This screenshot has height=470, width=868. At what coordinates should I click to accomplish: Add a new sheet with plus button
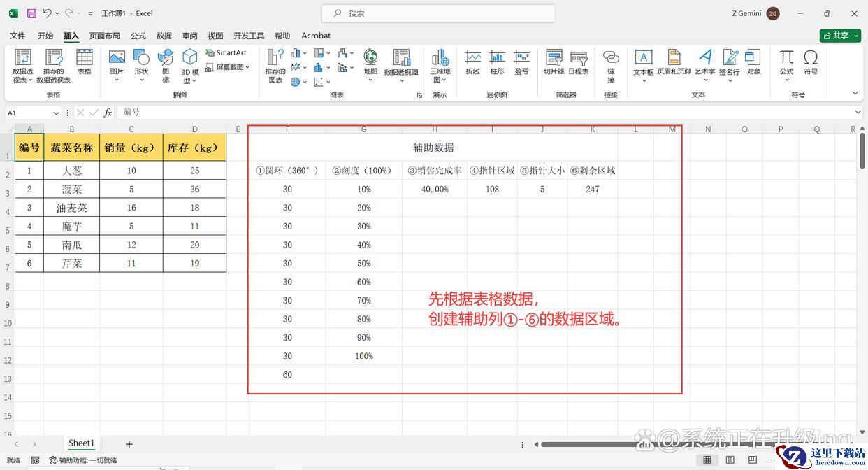(x=129, y=443)
